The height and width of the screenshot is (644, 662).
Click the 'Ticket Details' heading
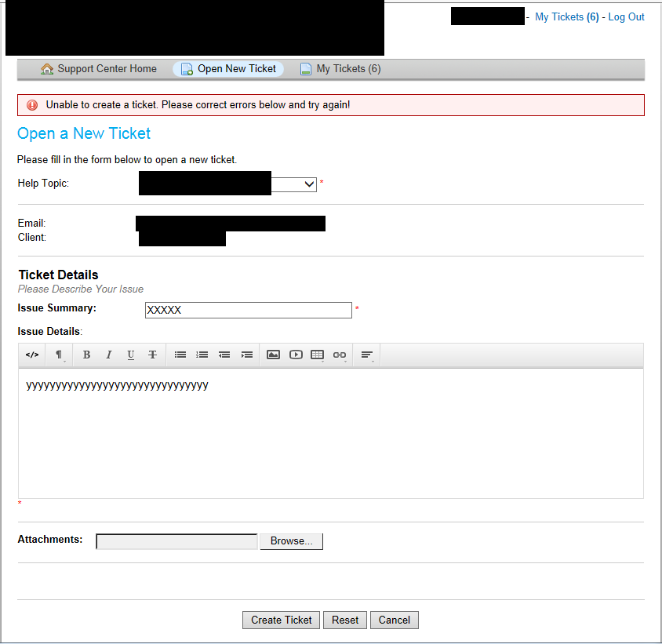click(58, 275)
